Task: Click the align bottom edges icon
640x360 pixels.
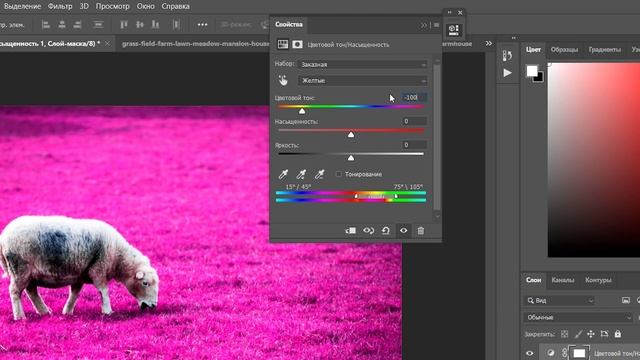Action: point(155,25)
